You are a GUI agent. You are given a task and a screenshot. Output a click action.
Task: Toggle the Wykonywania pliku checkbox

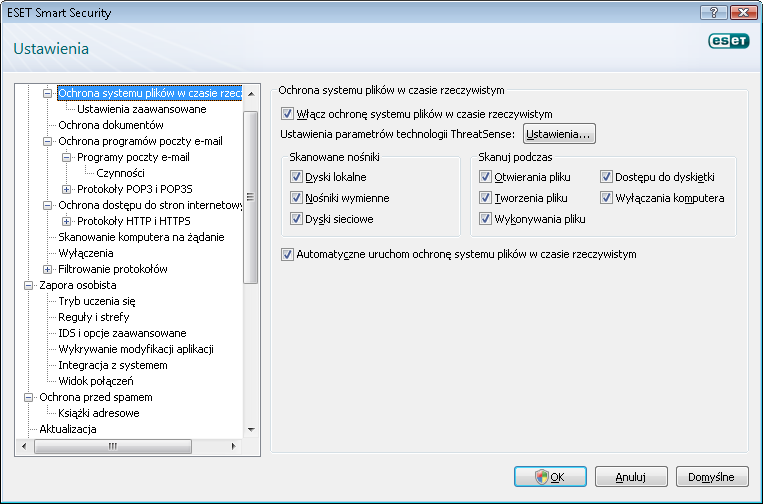485,218
